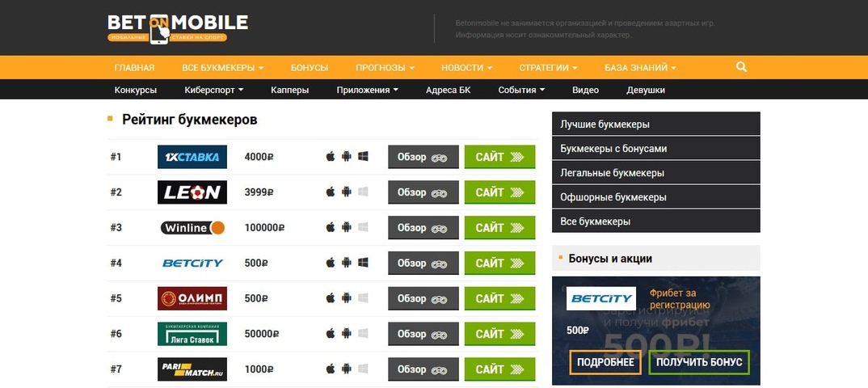
Task: Click Apple icon in Parimatch row
Action: click(x=331, y=369)
